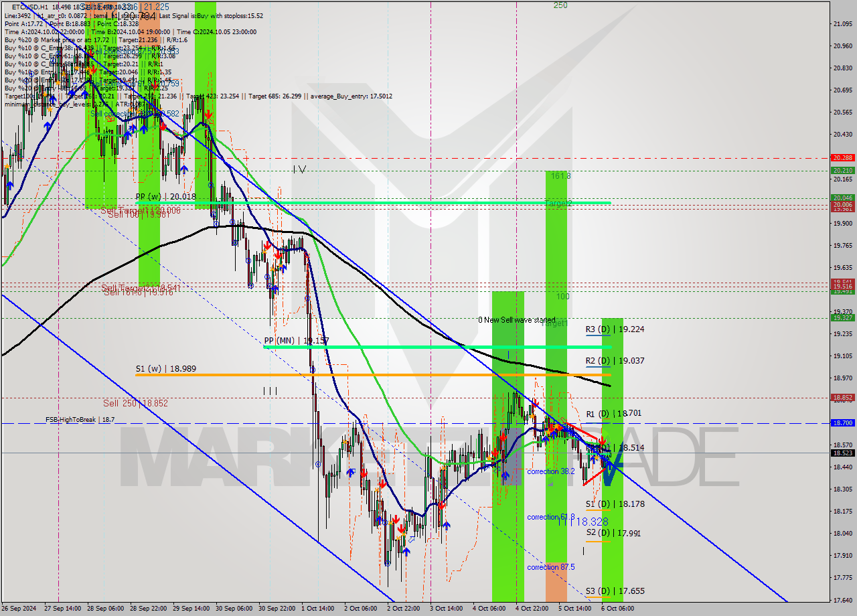This screenshot has height=616, width=857.
Task: Click the blue 18.700 price tag
Action: [x=842, y=423]
